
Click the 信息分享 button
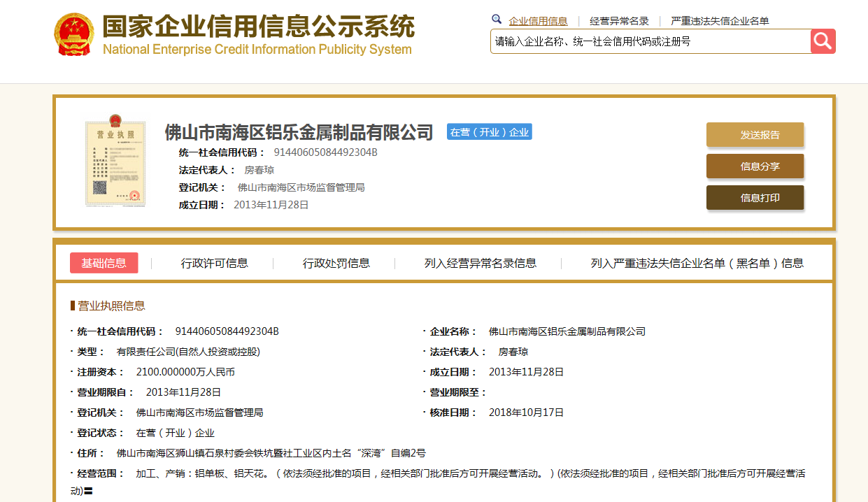click(x=755, y=166)
